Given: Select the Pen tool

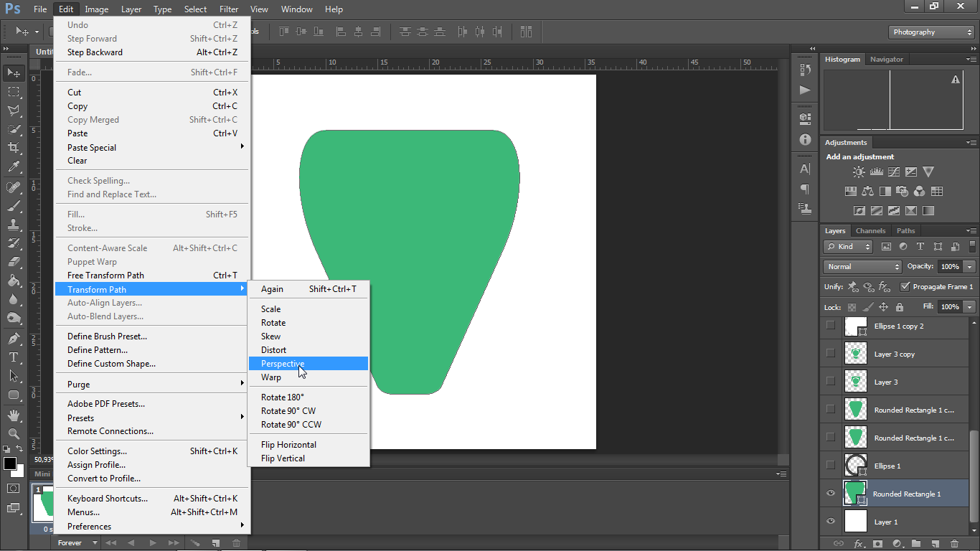Looking at the screenshot, I should 14,339.
